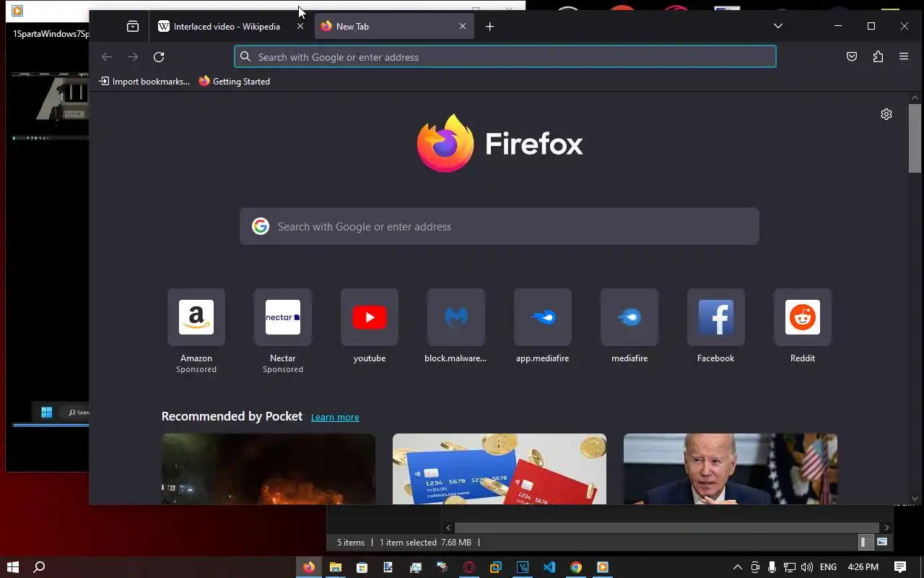Go back one page in Firefox
The image size is (924, 578).
tap(107, 57)
